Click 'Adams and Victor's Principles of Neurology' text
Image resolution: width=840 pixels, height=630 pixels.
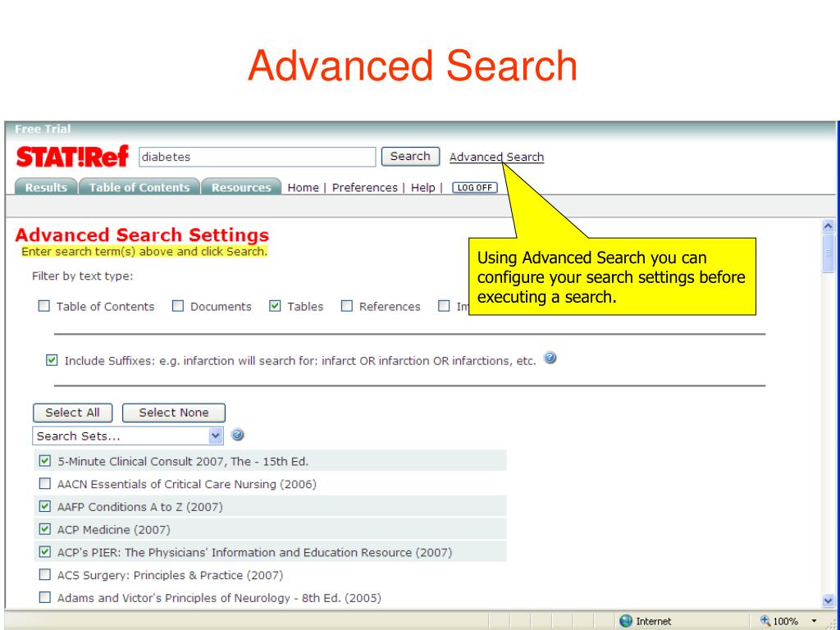219,598
